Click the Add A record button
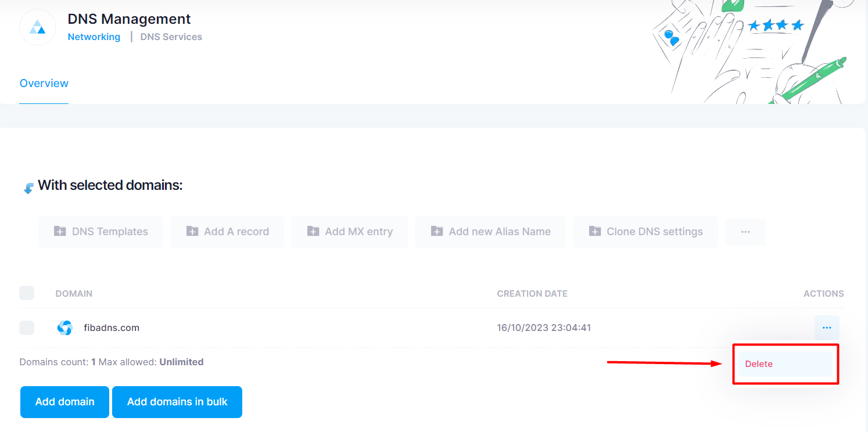Image resolution: width=868 pixels, height=432 pixels. coord(228,232)
